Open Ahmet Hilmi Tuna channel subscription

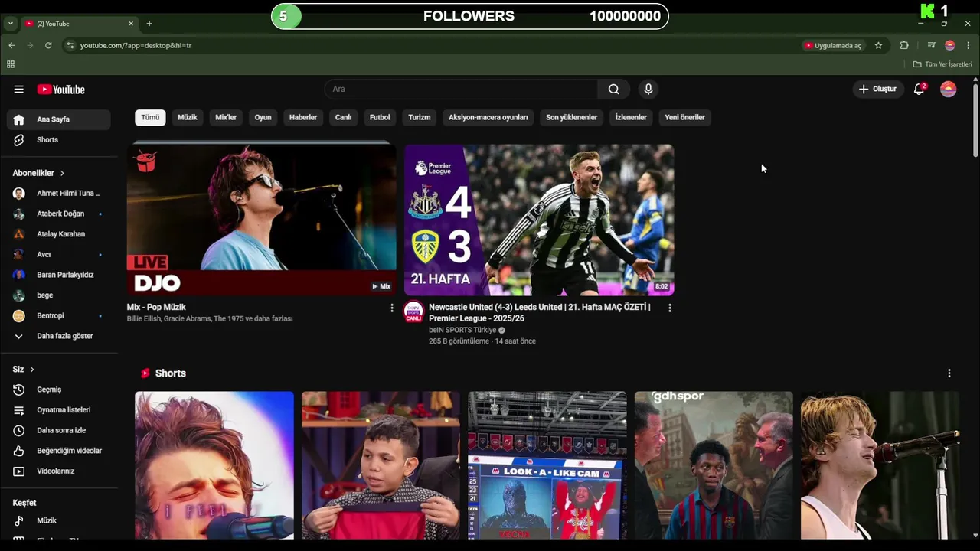coord(59,194)
